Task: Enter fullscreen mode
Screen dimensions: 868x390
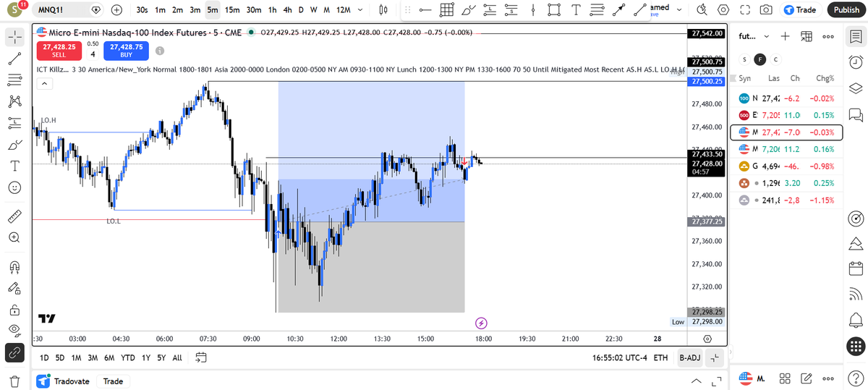Action: (x=745, y=10)
